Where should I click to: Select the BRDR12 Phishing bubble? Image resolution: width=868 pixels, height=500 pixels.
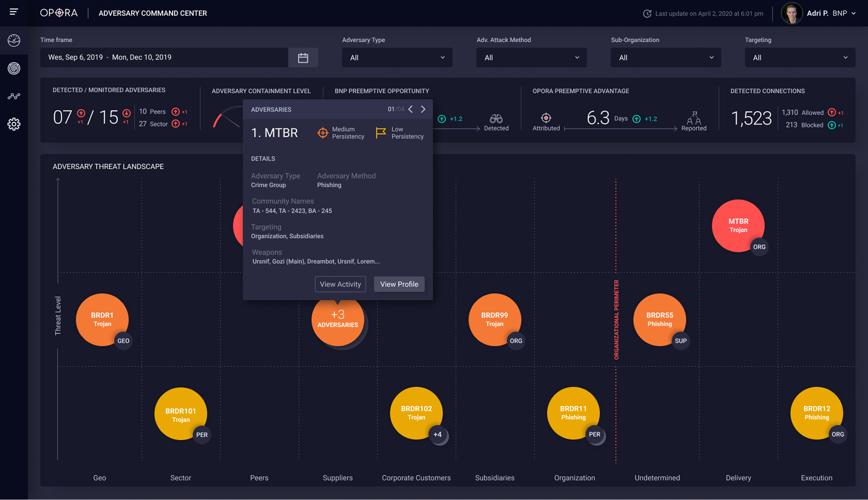(817, 413)
